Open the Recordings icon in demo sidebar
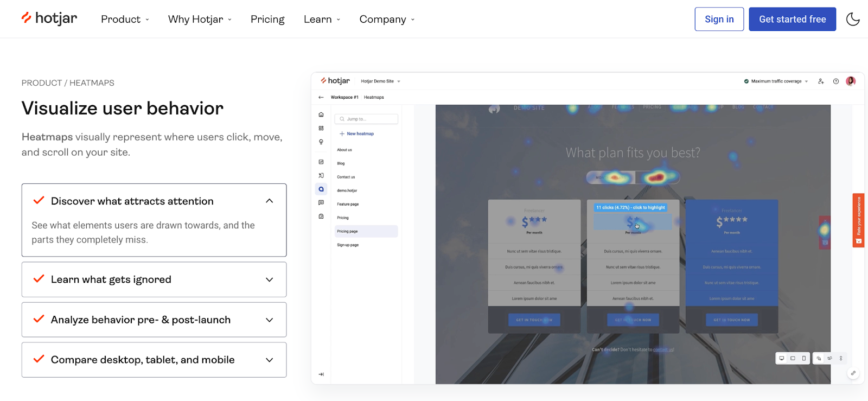 click(321, 175)
